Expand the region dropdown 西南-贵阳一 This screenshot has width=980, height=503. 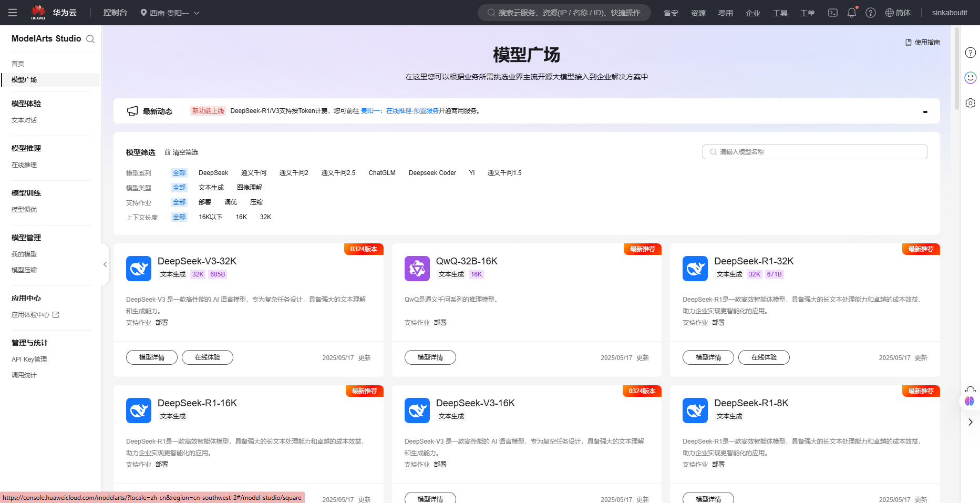(170, 13)
